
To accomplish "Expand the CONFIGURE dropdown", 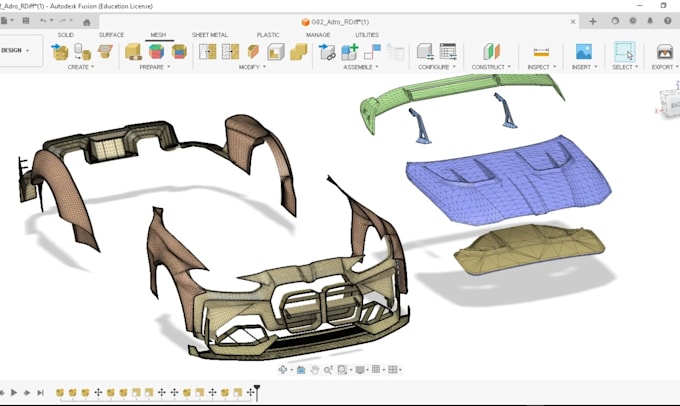I will point(437,67).
